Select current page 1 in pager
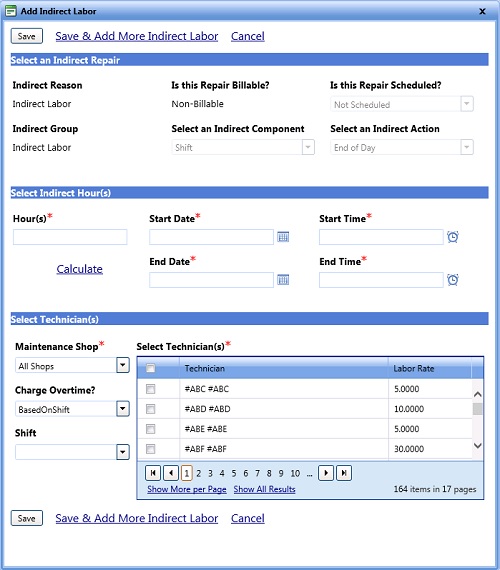 [187, 473]
